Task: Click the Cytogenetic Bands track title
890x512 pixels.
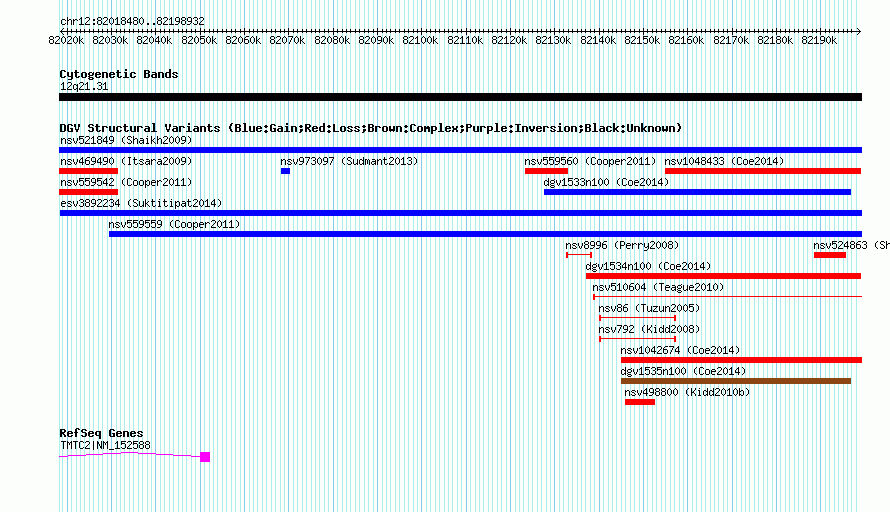Action: [x=119, y=74]
